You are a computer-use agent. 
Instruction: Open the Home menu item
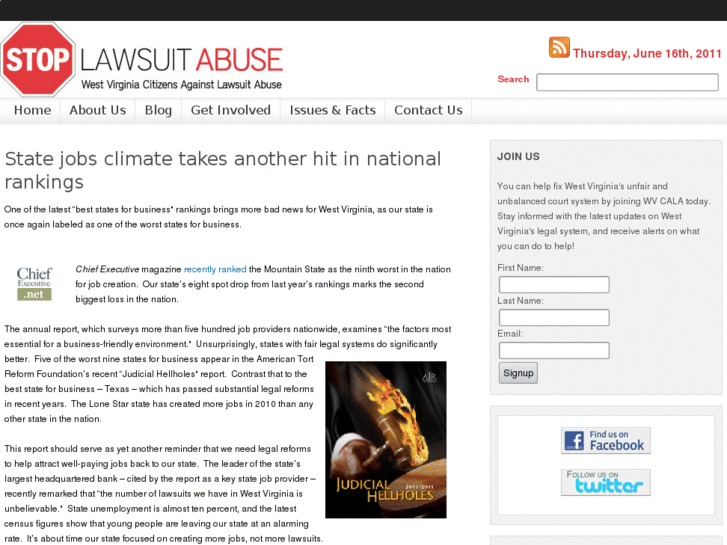[x=32, y=110]
